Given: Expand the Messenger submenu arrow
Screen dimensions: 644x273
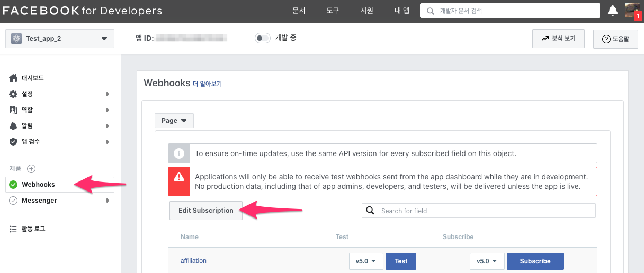Looking at the screenshot, I should [108, 201].
